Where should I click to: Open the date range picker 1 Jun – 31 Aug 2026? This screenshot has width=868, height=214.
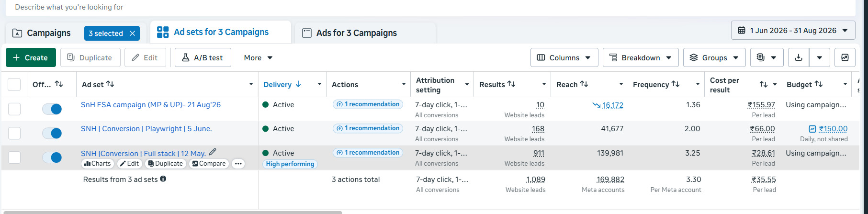(793, 31)
